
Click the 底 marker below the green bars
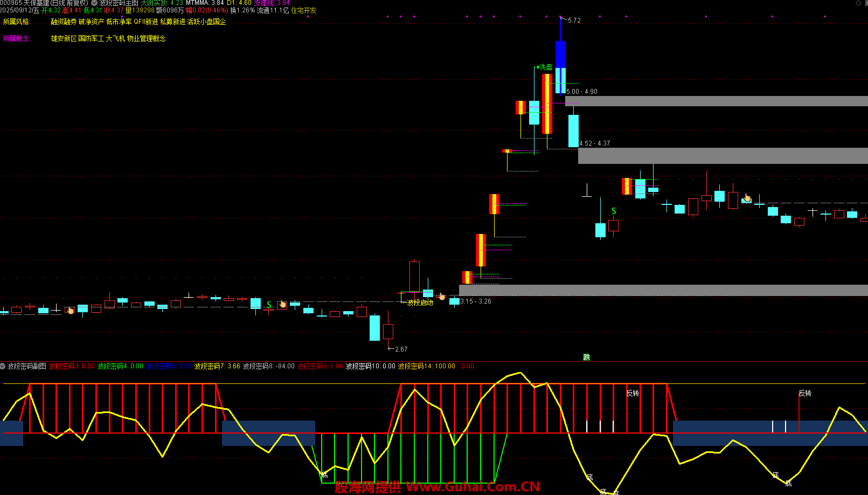click(x=325, y=475)
